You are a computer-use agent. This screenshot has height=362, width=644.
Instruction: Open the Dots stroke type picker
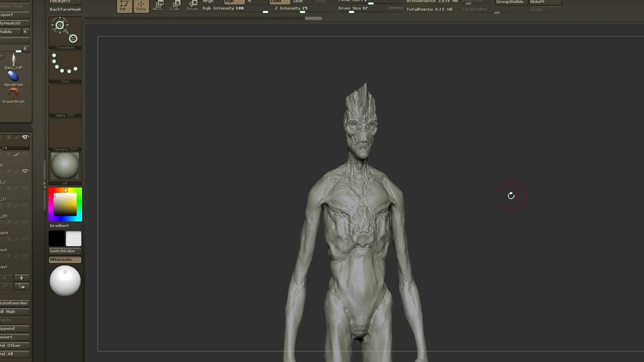[x=65, y=67]
